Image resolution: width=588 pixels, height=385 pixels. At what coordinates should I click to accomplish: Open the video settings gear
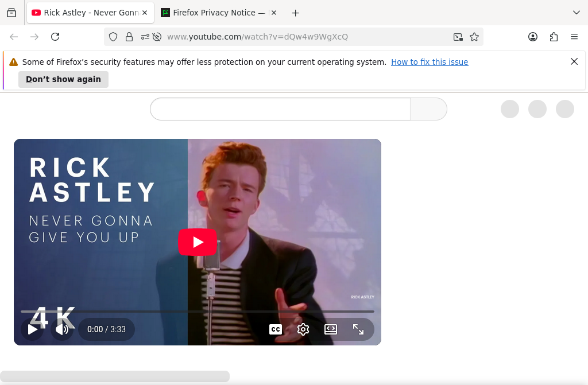point(303,329)
